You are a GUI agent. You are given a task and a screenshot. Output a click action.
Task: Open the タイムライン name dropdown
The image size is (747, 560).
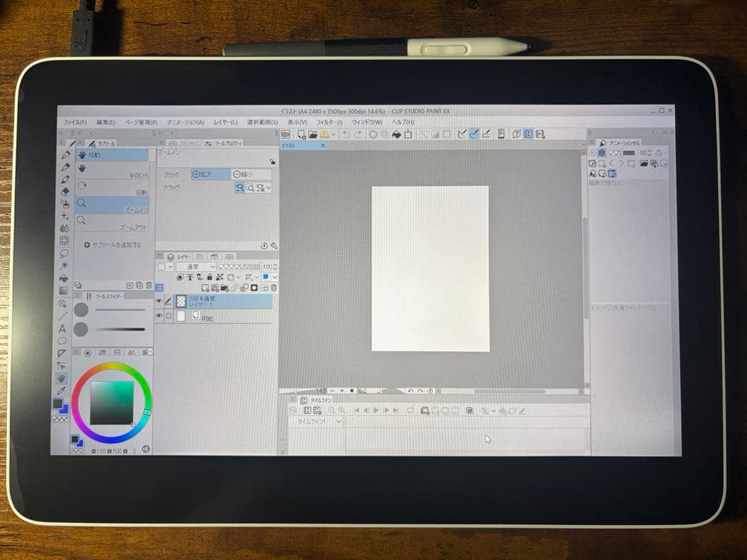pyautogui.click(x=338, y=422)
